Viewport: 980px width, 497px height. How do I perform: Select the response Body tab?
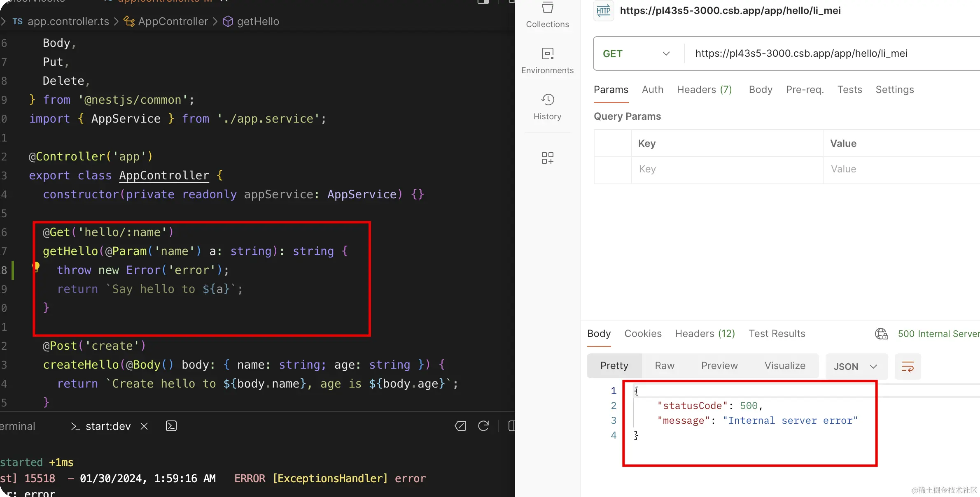(x=599, y=334)
